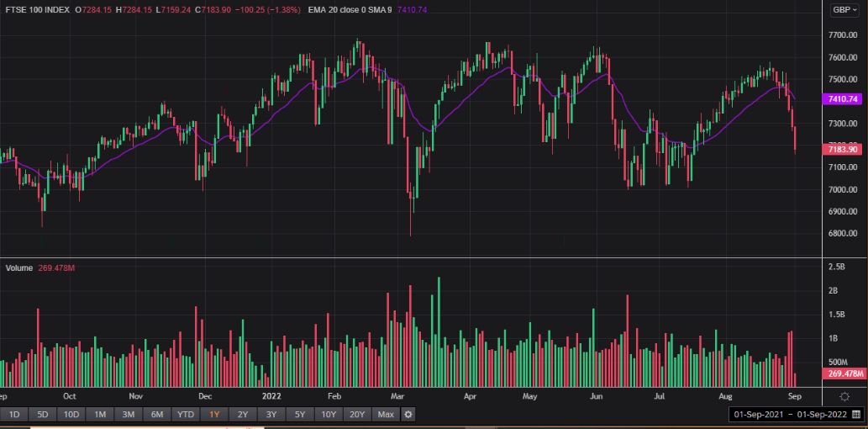868x429 pixels.
Task: Click the FTSE 100 INDEX title
Action: pyautogui.click(x=36, y=10)
